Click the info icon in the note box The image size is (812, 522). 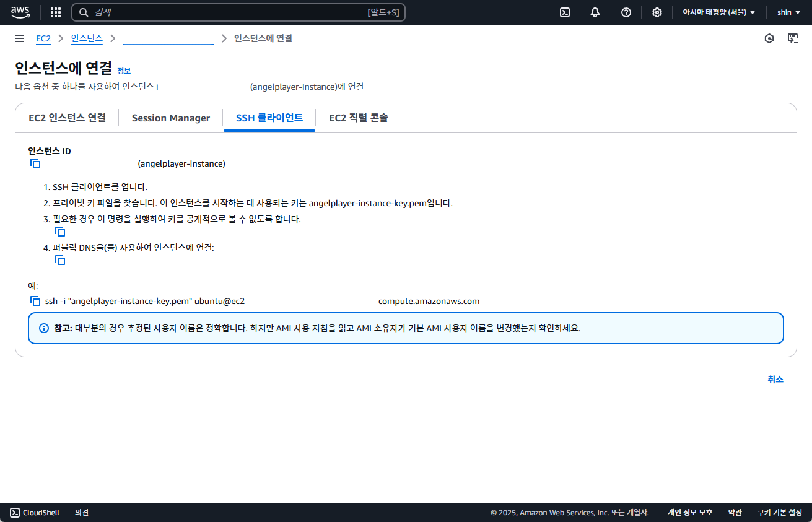44,328
